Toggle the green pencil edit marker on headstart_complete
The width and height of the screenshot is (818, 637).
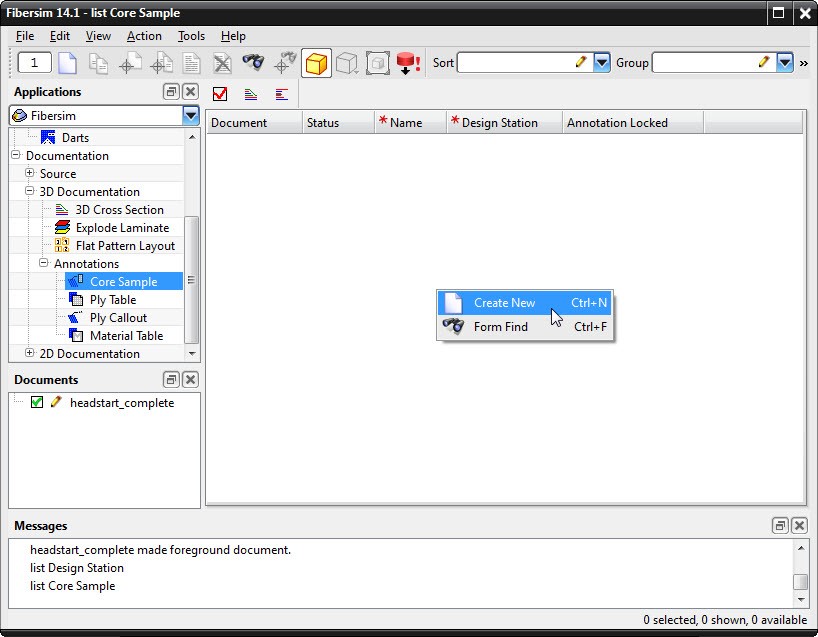click(56, 403)
